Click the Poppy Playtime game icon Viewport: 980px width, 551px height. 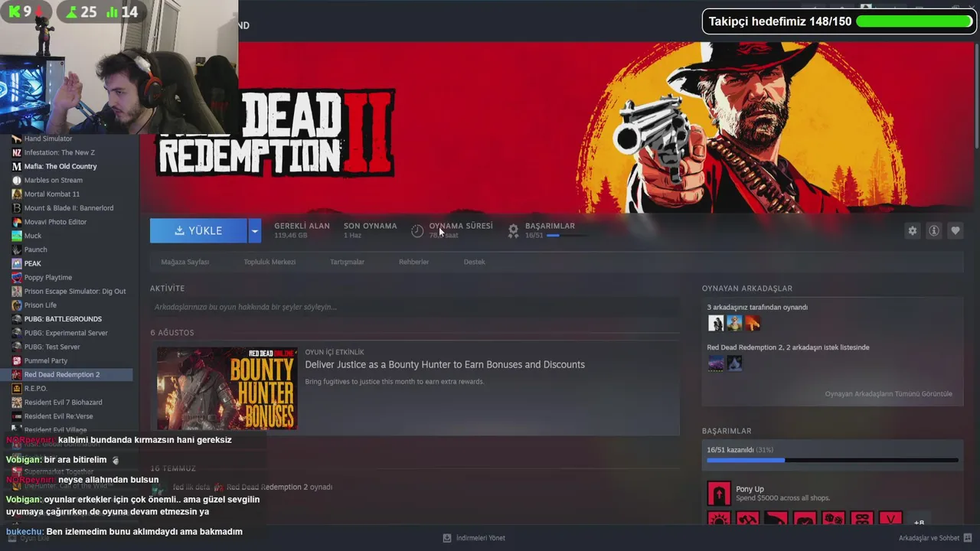tap(17, 277)
